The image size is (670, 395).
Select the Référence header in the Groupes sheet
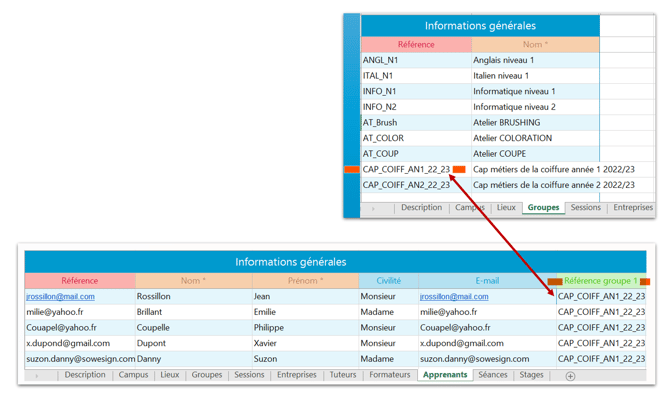416,44
